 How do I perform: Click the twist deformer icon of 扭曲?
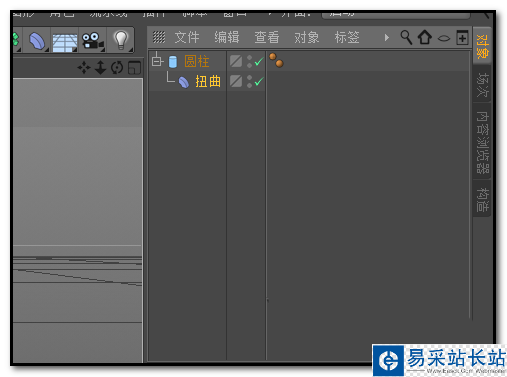coord(184,82)
